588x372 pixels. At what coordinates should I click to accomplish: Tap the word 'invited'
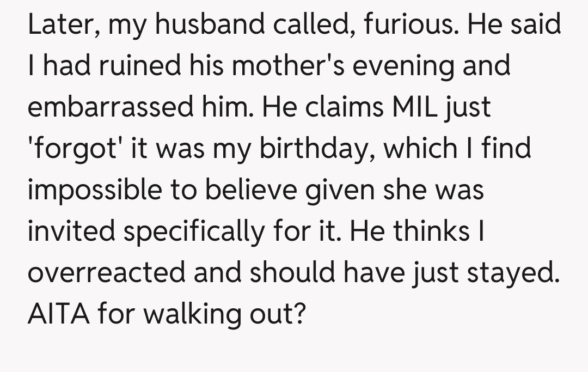(71, 231)
